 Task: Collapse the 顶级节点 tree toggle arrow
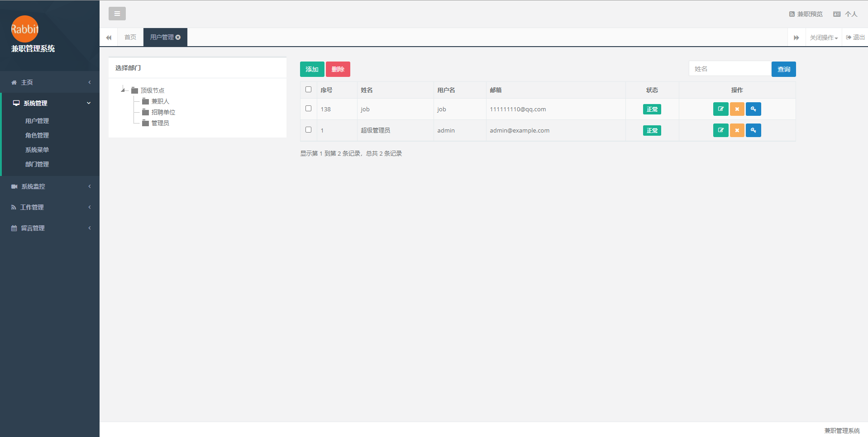click(x=123, y=90)
